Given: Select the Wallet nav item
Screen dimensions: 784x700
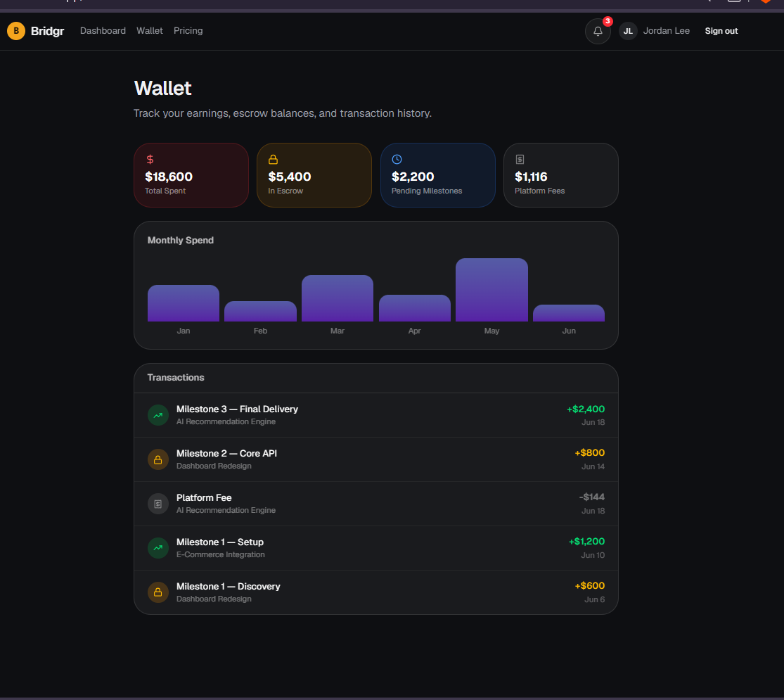Looking at the screenshot, I should click(x=150, y=31).
